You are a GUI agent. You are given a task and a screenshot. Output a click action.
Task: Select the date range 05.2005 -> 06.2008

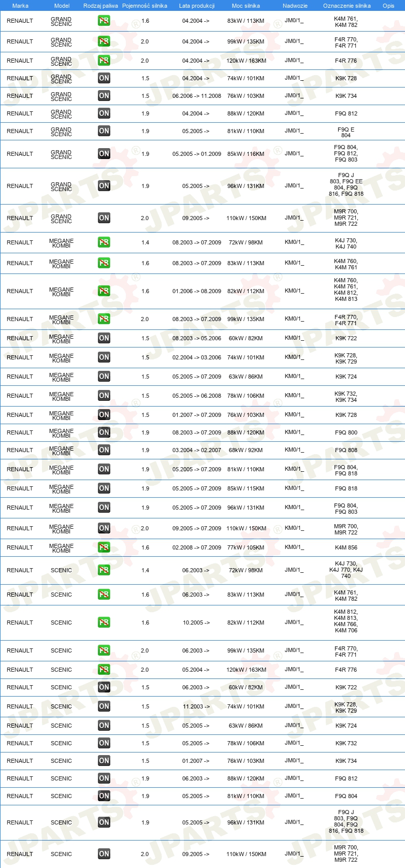pyautogui.click(x=197, y=396)
